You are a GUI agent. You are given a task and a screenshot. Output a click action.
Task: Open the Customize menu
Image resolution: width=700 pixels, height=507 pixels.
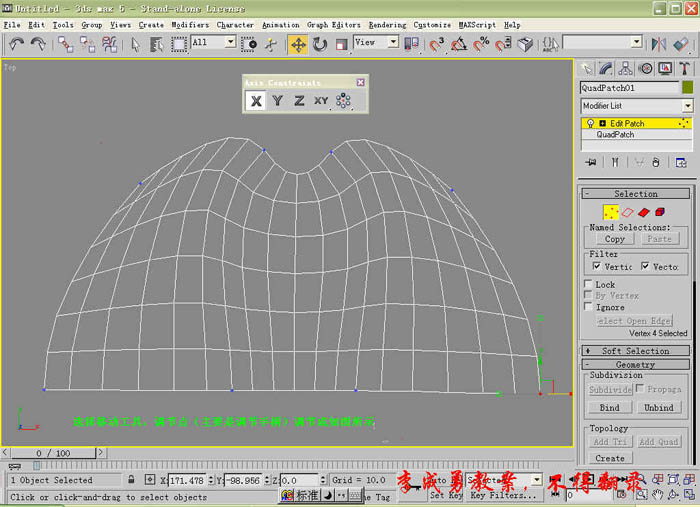coord(432,25)
